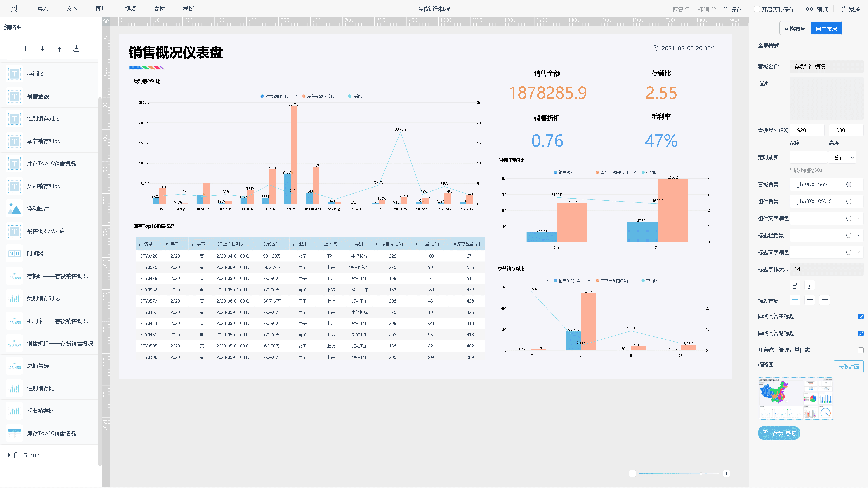Expand the Group folder in layer list

click(x=9, y=455)
